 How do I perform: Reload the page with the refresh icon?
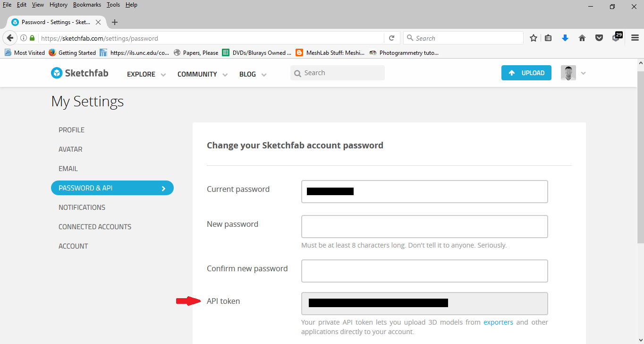click(x=391, y=38)
